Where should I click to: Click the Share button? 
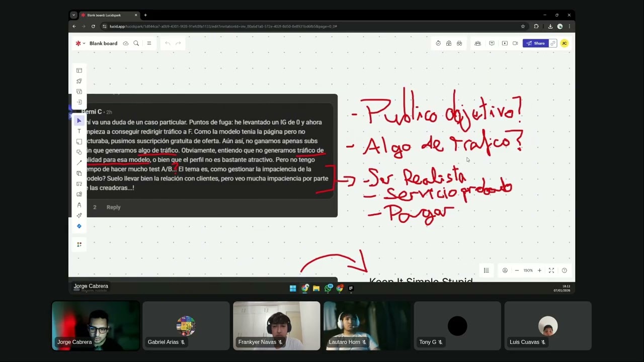point(535,43)
